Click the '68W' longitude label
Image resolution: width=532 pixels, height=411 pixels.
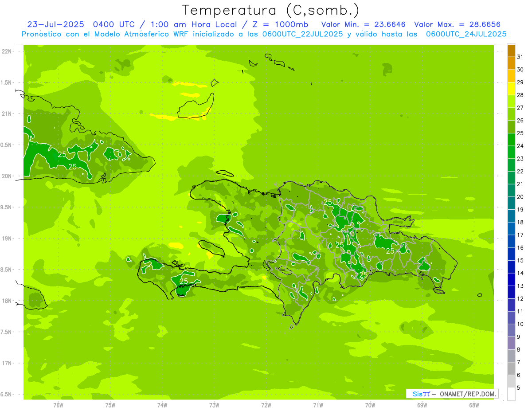[473, 405]
